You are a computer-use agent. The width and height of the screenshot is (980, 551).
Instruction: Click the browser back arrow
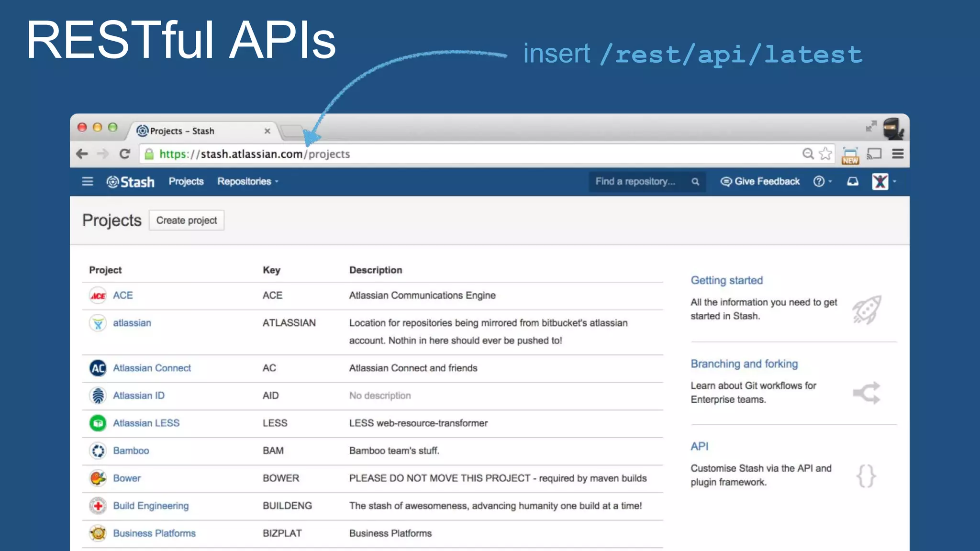(x=82, y=154)
